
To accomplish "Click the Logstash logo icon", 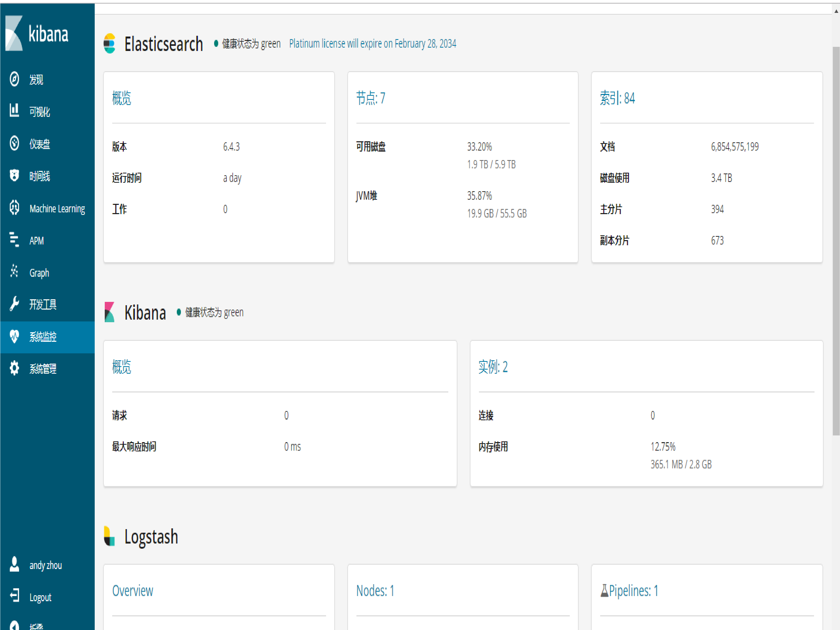I will tap(109, 536).
